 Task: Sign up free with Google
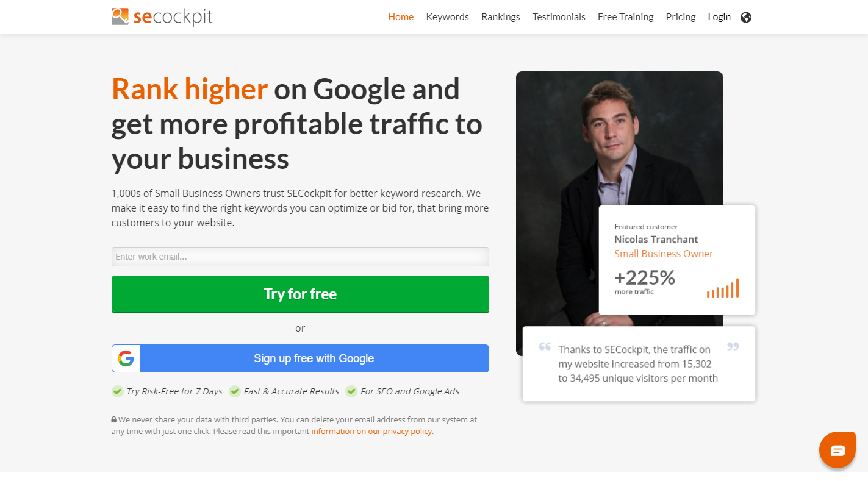click(314, 358)
